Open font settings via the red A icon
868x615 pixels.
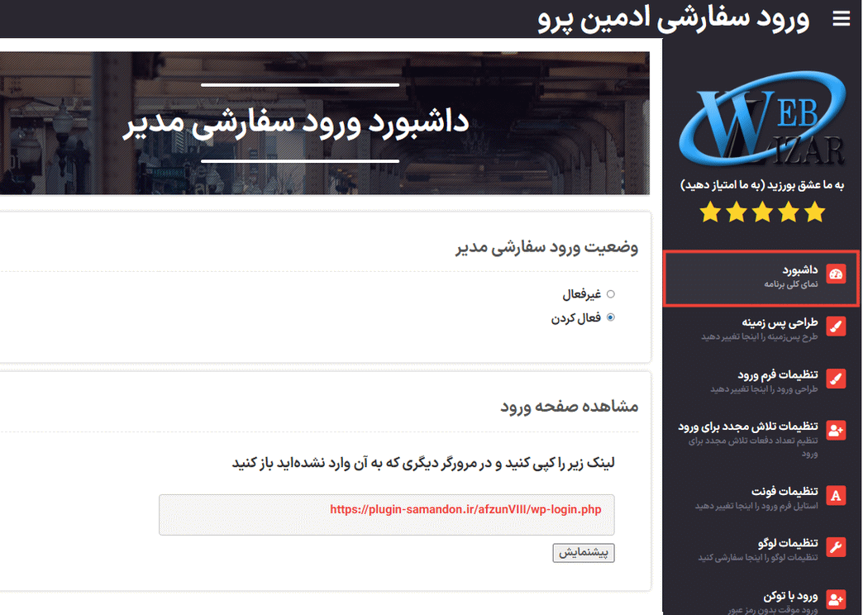pyautogui.click(x=836, y=495)
